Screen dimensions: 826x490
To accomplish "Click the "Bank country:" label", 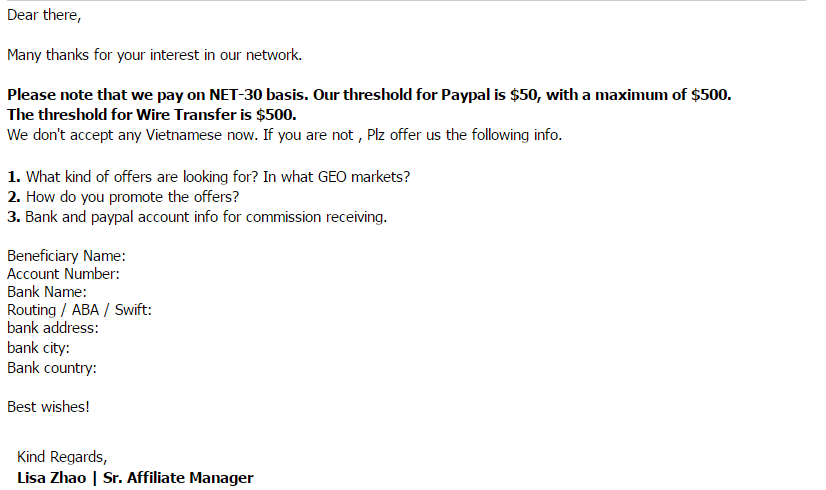I will point(52,368).
